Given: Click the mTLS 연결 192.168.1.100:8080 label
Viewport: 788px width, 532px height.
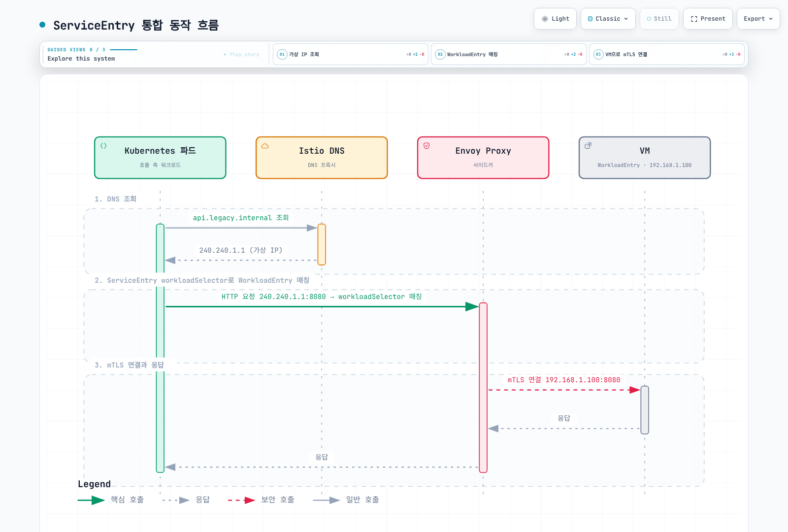Looking at the screenshot, I should pos(564,380).
